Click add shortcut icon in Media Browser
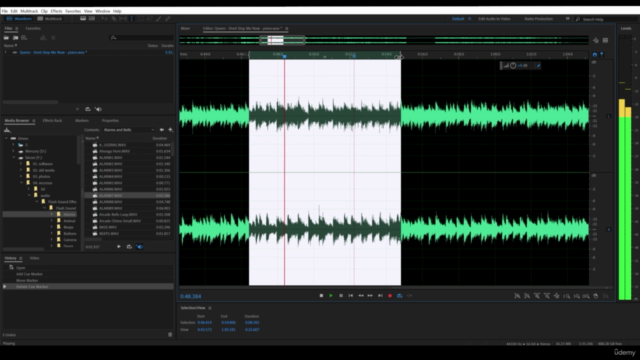Viewport: 640px width, 360px height. pyautogui.click(x=170, y=130)
